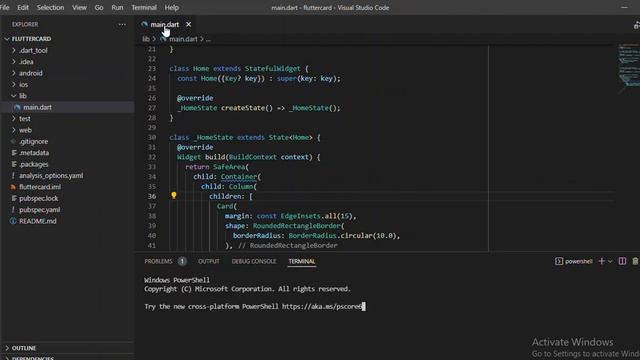Open the File menu
The height and width of the screenshot is (360, 640).
[x=4, y=7]
